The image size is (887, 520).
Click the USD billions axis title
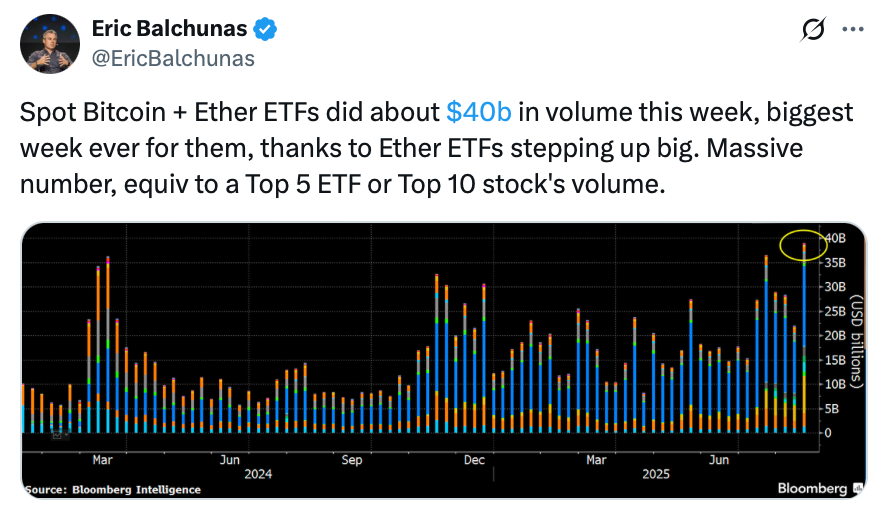857,340
